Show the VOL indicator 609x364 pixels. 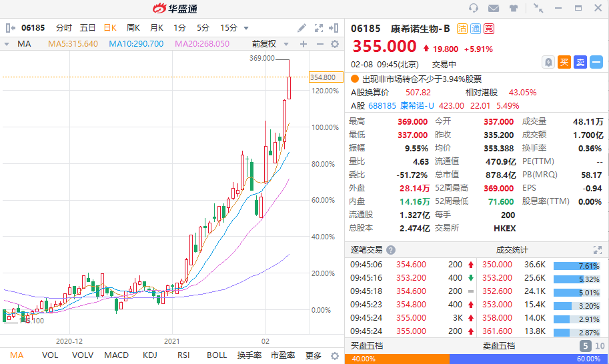pyautogui.click(x=50, y=355)
